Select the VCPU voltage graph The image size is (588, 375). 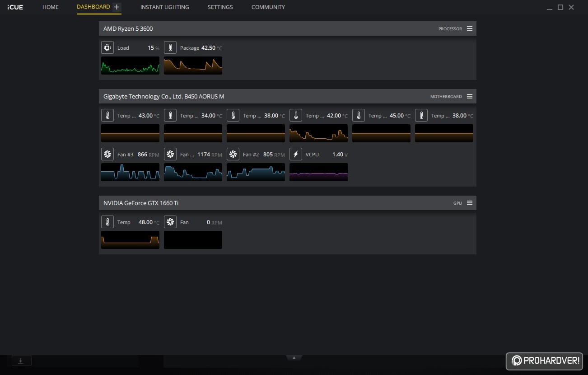(318, 172)
